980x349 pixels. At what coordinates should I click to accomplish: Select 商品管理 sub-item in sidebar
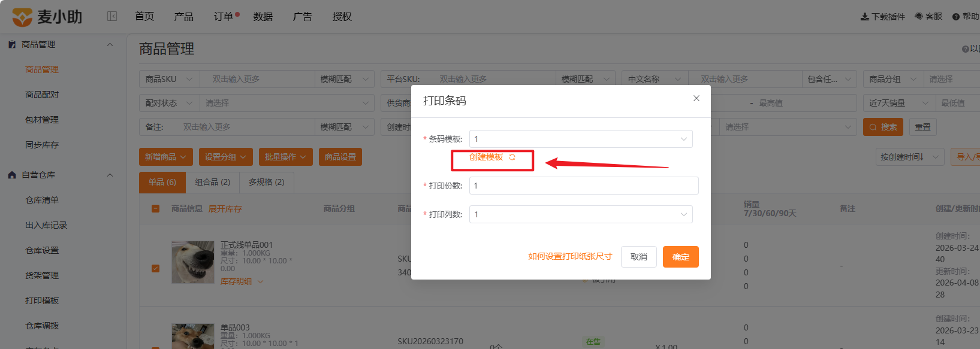click(x=42, y=69)
